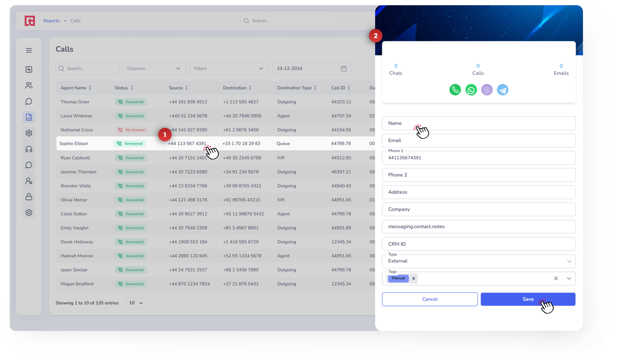
Task: Open the Columns dropdown
Action: click(x=154, y=68)
